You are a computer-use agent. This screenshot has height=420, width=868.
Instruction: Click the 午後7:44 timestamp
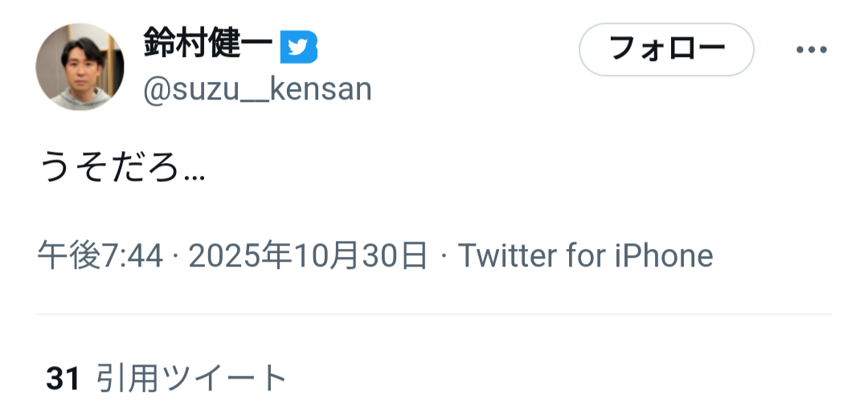click(99, 256)
